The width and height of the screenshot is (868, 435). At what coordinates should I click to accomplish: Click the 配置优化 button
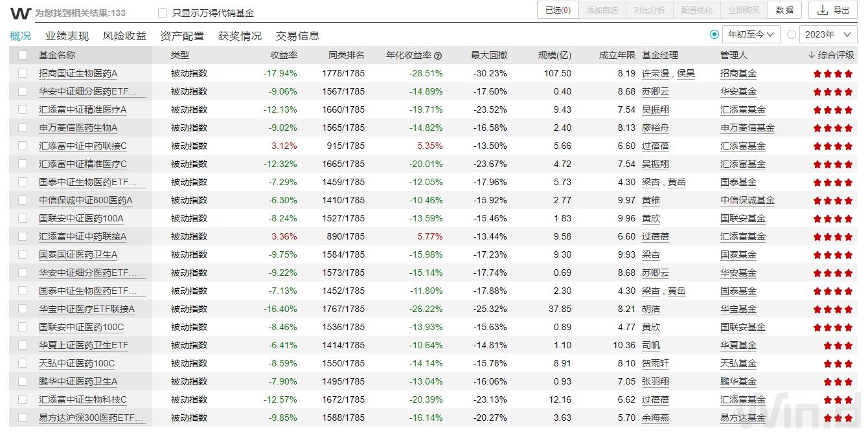point(696,10)
